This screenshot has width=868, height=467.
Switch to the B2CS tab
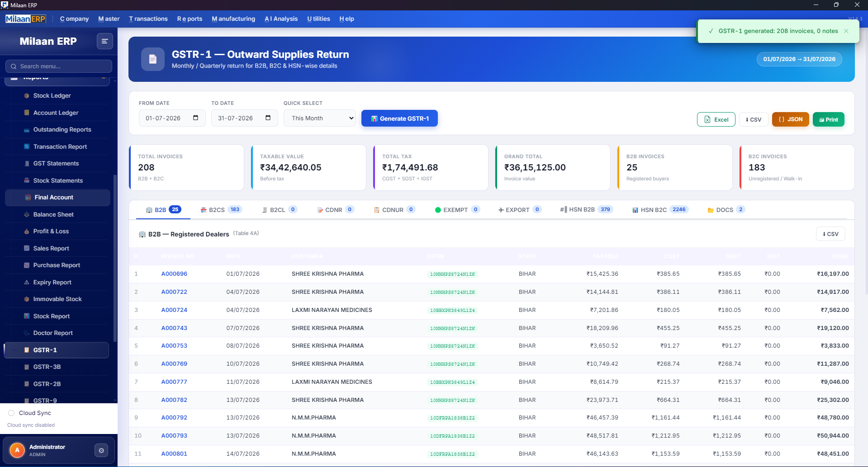222,210
